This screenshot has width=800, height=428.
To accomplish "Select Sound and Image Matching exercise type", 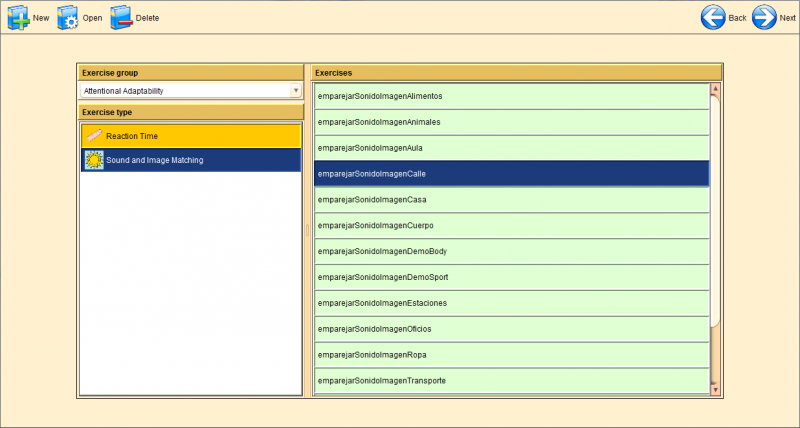I will pyautogui.click(x=191, y=160).
